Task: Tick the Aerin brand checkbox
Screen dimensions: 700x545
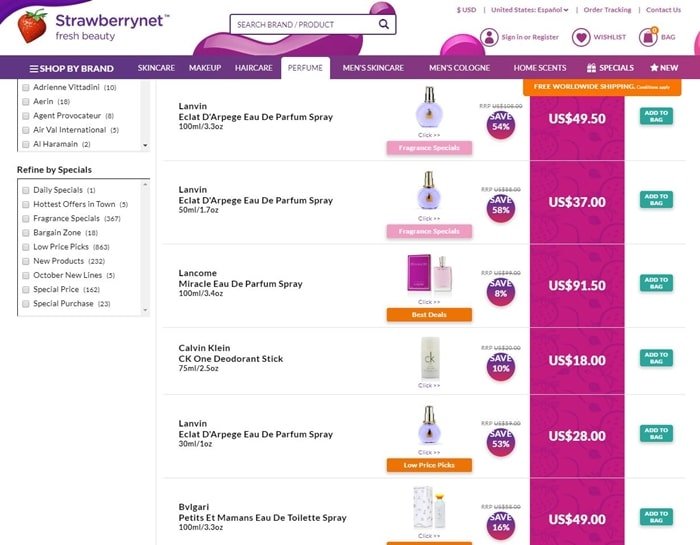Action: [26, 102]
